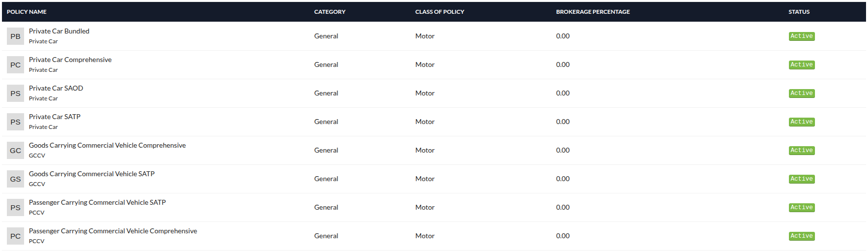Screen dimensions: 868x252
Task: Click the PC avatar for Private Car Comprehensive
Action: [15, 65]
